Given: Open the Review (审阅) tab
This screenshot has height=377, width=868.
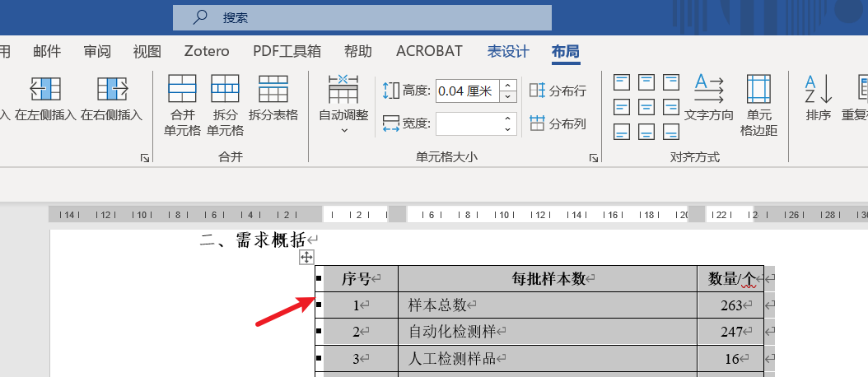Looking at the screenshot, I should point(97,51).
